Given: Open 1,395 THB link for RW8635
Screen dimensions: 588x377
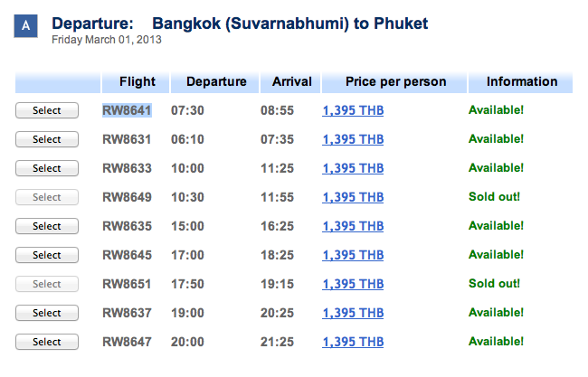Looking at the screenshot, I should [353, 226].
